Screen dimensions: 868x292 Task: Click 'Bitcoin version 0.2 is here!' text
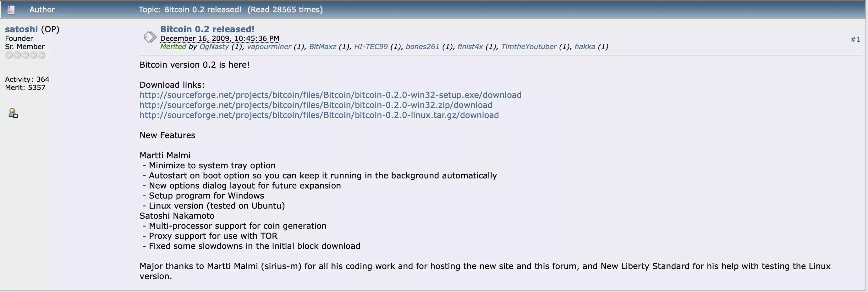(195, 65)
